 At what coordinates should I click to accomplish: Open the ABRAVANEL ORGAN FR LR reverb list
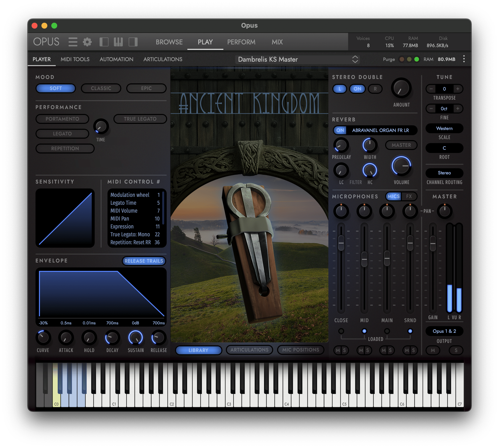(x=380, y=130)
